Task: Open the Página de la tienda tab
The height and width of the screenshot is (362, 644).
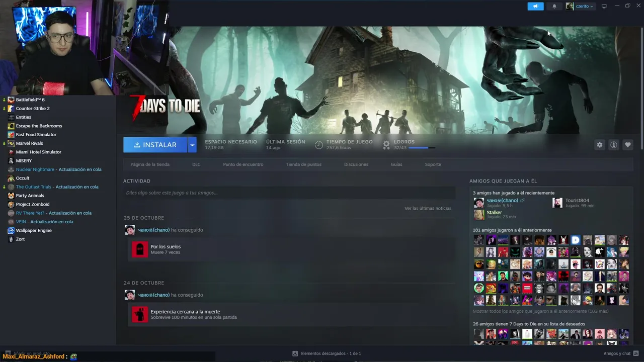Action: [150, 164]
